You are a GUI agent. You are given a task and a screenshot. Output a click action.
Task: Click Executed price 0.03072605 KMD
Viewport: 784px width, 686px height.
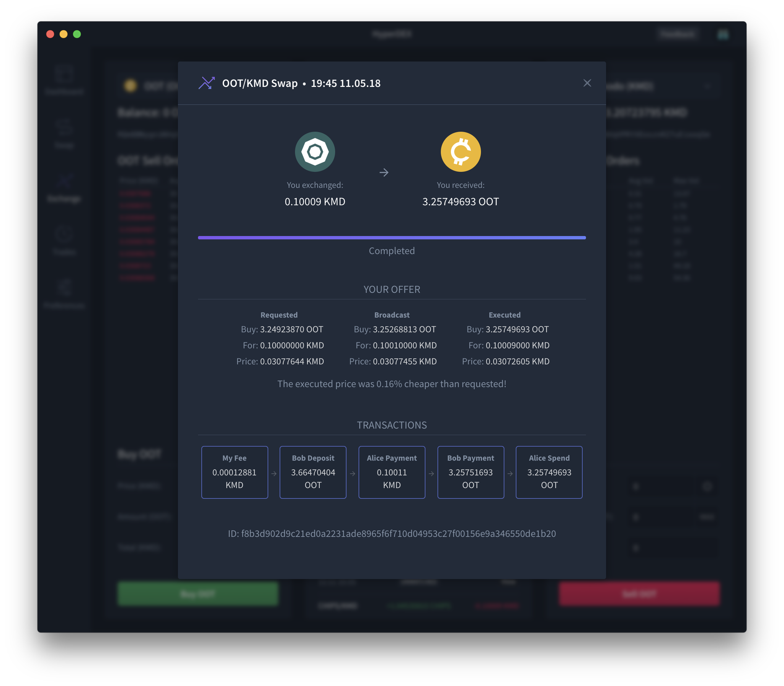click(518, 362)
